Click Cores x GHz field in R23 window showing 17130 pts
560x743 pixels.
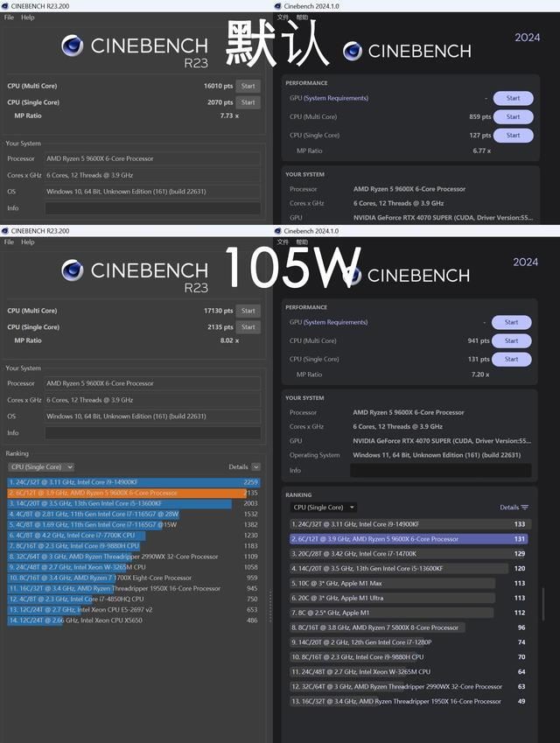coord(152,400)
